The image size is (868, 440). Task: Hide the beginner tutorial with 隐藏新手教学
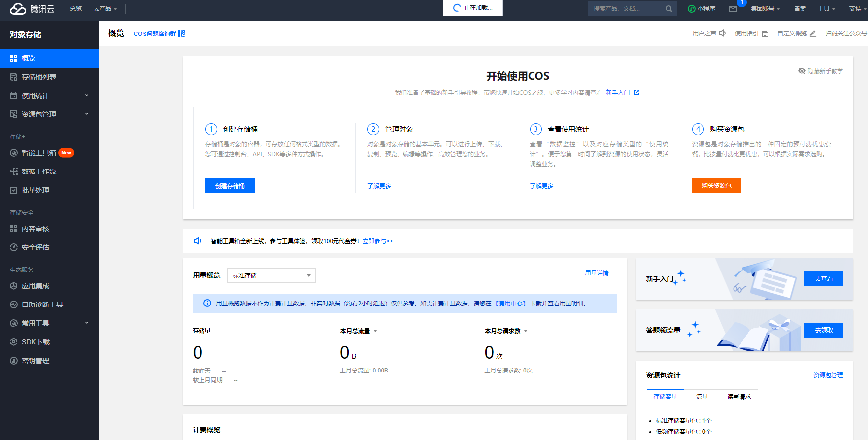point(821,71)
